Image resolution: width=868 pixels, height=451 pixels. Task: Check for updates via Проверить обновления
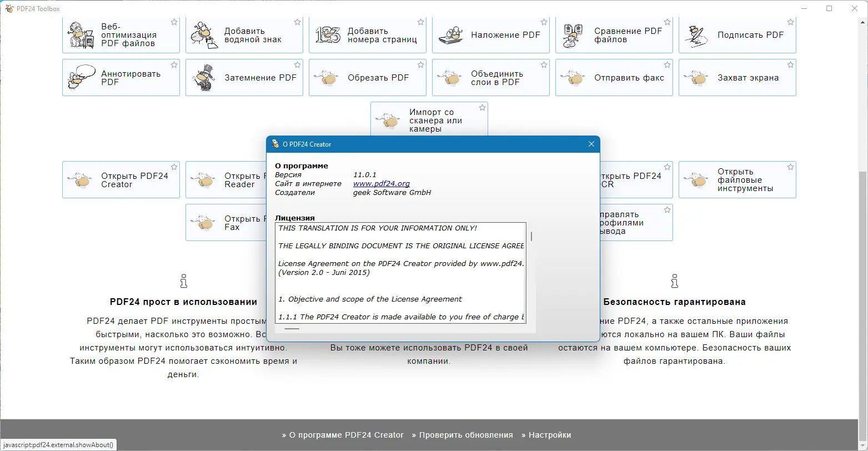click(x=466, y=435)
